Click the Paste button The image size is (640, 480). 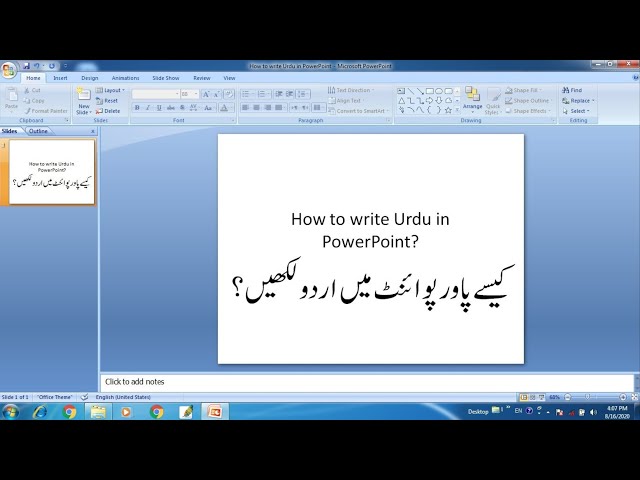[11, 99]
